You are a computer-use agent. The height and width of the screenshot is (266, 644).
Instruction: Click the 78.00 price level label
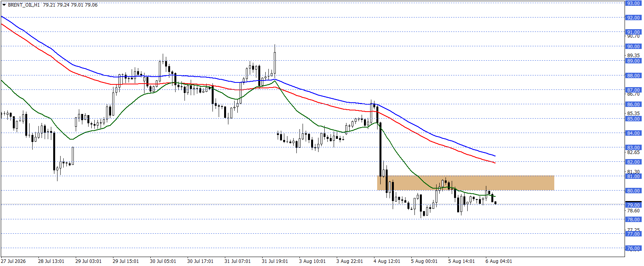coord(633,220)
